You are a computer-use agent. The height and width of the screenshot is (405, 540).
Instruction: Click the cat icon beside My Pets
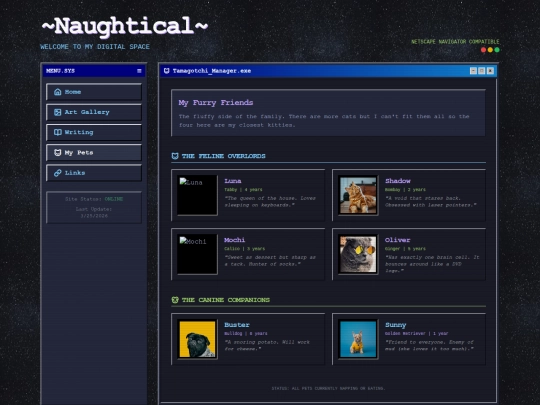click(58, 153)
